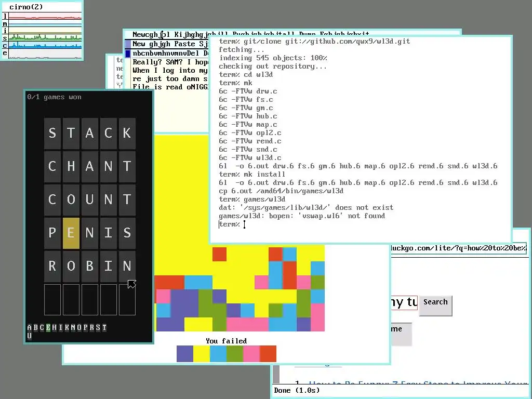Viewport: 532px width, 399px height.
Task: Click terminal 'vswap.wl6' not found error line
Action: [302, 216]
